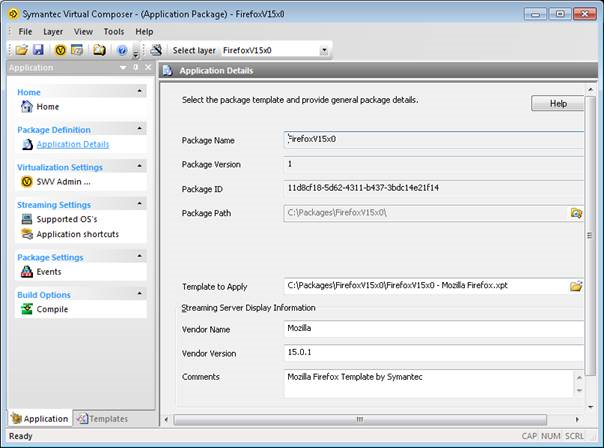Click the Package Path browse folder icon
Screen dimensions: 604x448
576,213
